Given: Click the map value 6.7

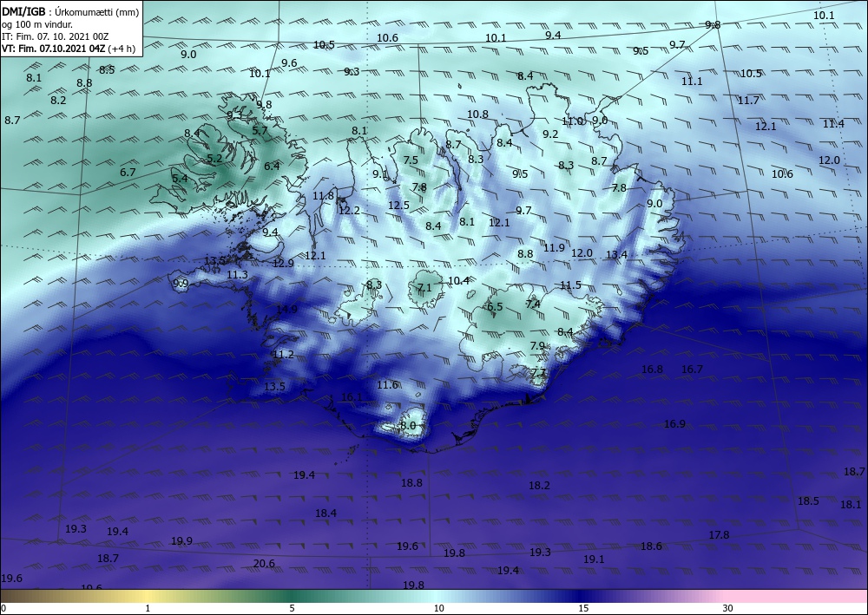Looking at the screenshot, I should [128, 173].
